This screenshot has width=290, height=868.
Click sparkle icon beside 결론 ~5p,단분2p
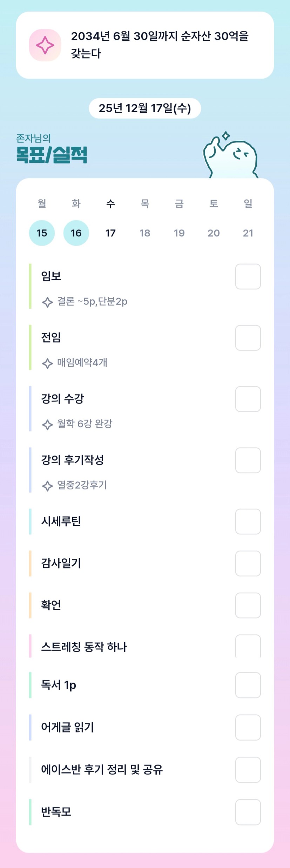coord(47,302)
